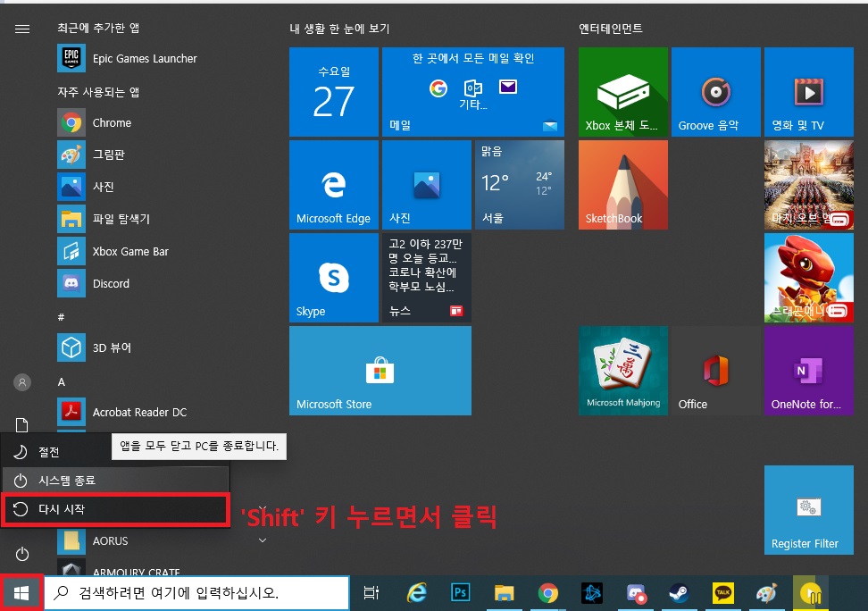Launch Internet Explorer from the taskbar
Viewport: 868px width, 611px height.
pyautogui.click(x=416, y=593)
